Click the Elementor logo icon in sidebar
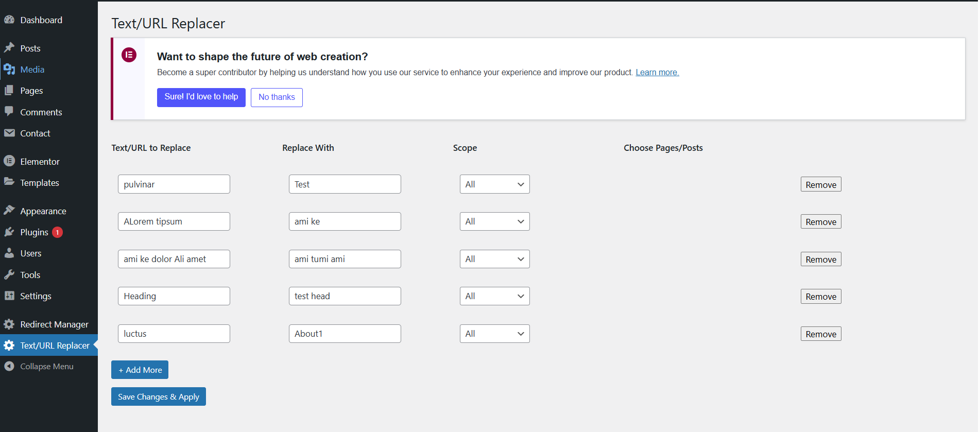 pyautogui.click(x=9, y=161)
